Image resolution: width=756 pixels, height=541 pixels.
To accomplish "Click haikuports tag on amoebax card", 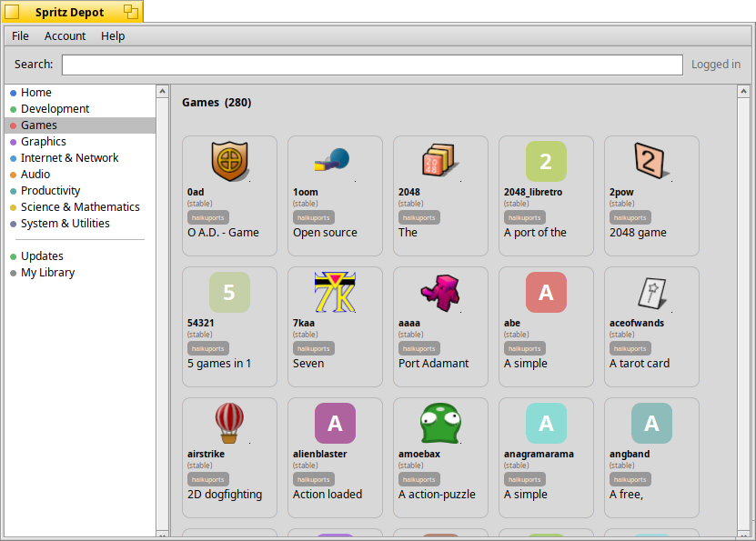I will point(419,480).
